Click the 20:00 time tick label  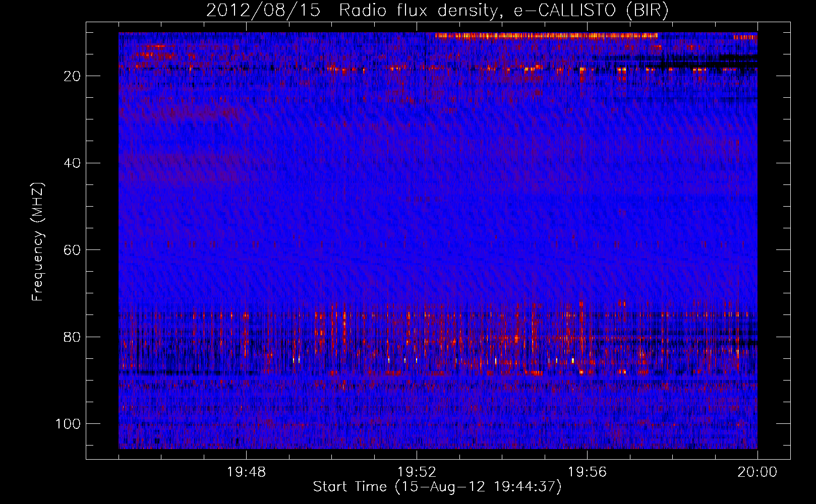pos(757,472)
